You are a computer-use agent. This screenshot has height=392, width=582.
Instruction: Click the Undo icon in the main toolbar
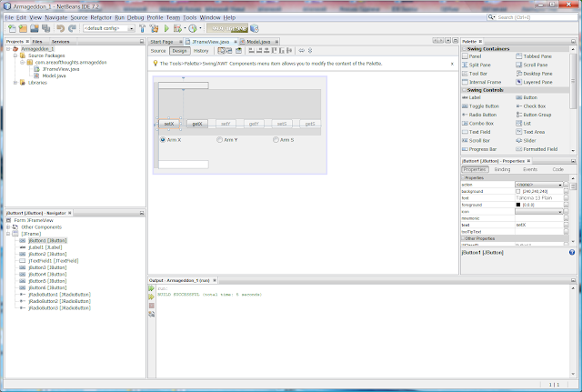point(61,28)
